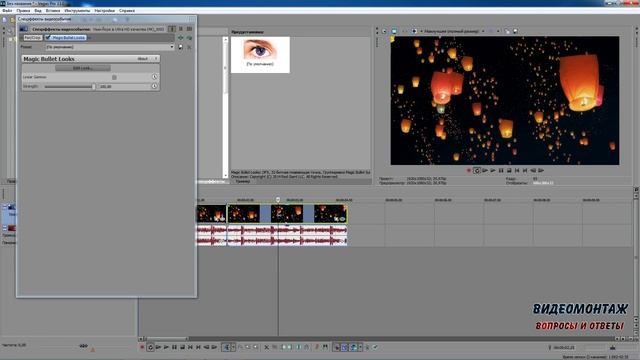
Task: Open the auto ripple mode dropdown arrow
Action: (x=360, y=347)
